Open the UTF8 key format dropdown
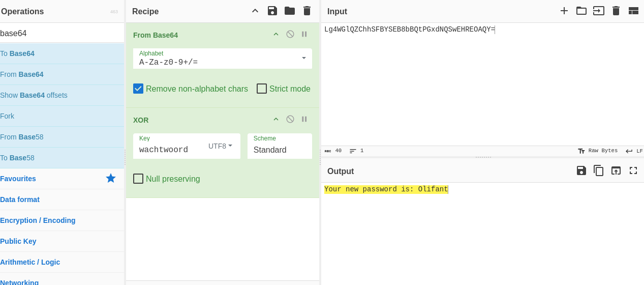The image size is (644, 285). click(220, 146)
